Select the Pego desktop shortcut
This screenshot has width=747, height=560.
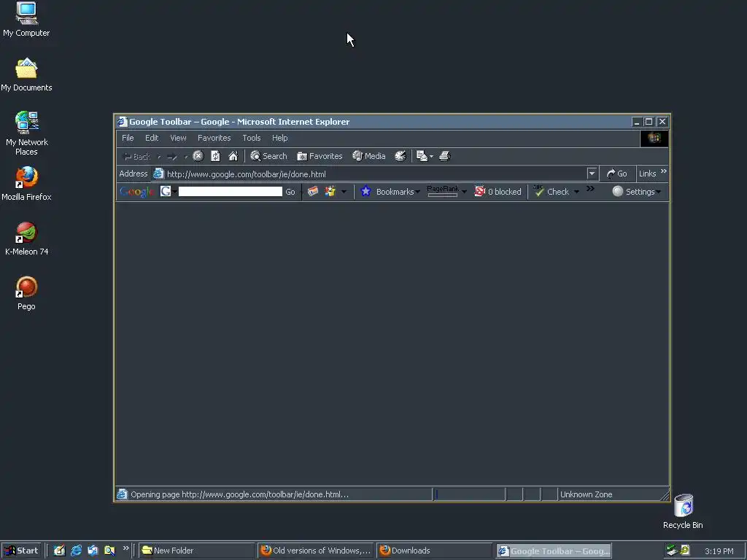[x=26, y=294]
